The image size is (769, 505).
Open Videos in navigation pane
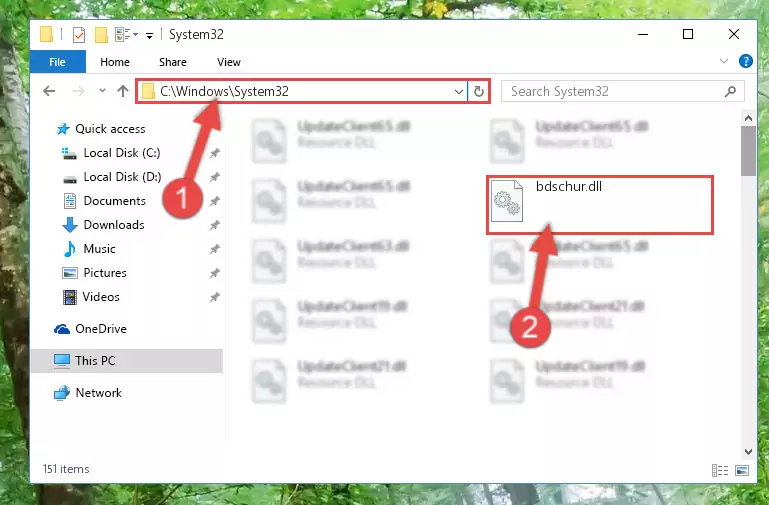(91, 297)
